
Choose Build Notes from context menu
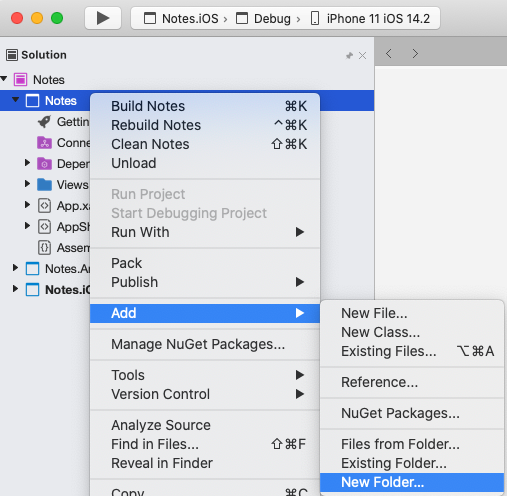(x=205, y=106)
